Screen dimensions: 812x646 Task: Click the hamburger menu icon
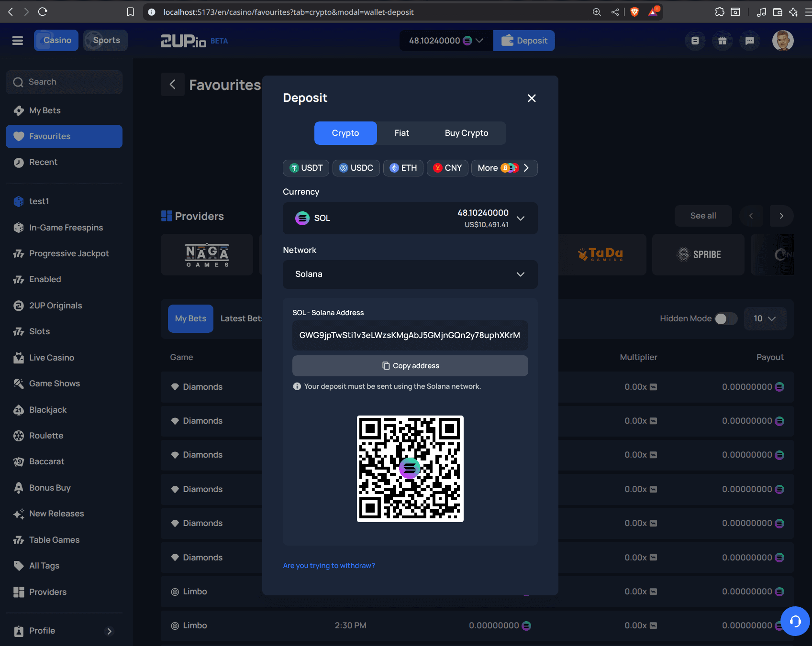18,41
